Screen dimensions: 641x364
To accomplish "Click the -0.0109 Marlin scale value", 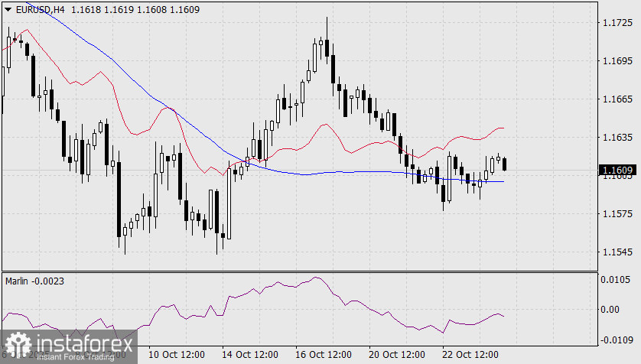I will 617,340.
